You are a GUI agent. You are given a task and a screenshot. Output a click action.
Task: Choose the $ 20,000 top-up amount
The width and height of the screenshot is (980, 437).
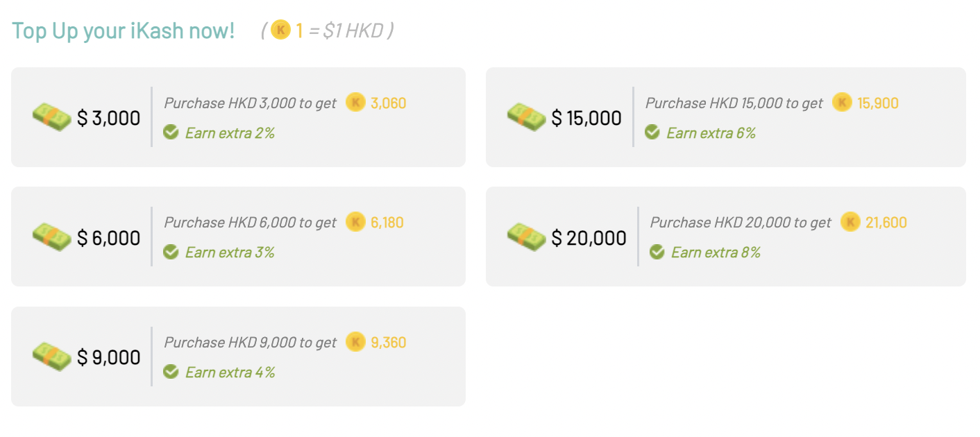[x=589, y=238]
